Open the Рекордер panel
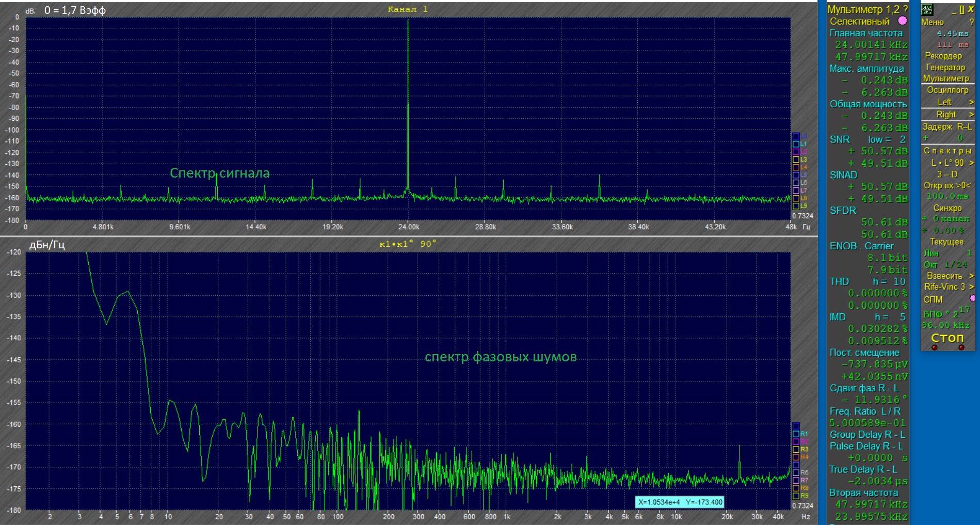Image resolution: width=980 pixels, height=525 pixels. click(943, 56)
